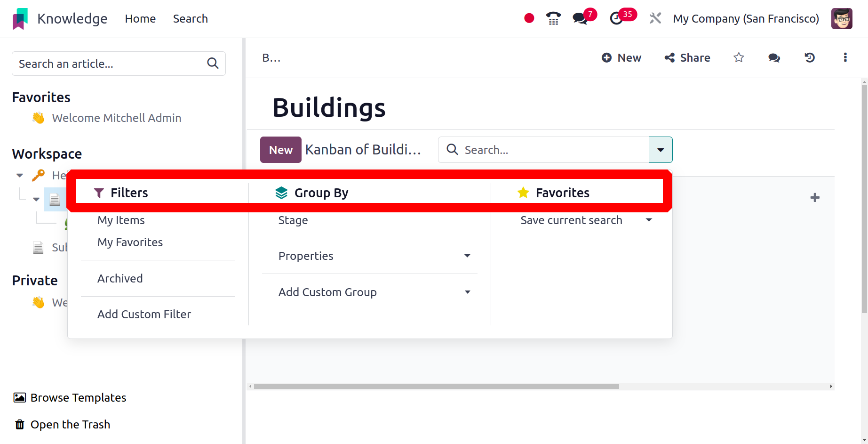Open the article history icon
This screenshot has height=444, width=868.
pos(809,57)
